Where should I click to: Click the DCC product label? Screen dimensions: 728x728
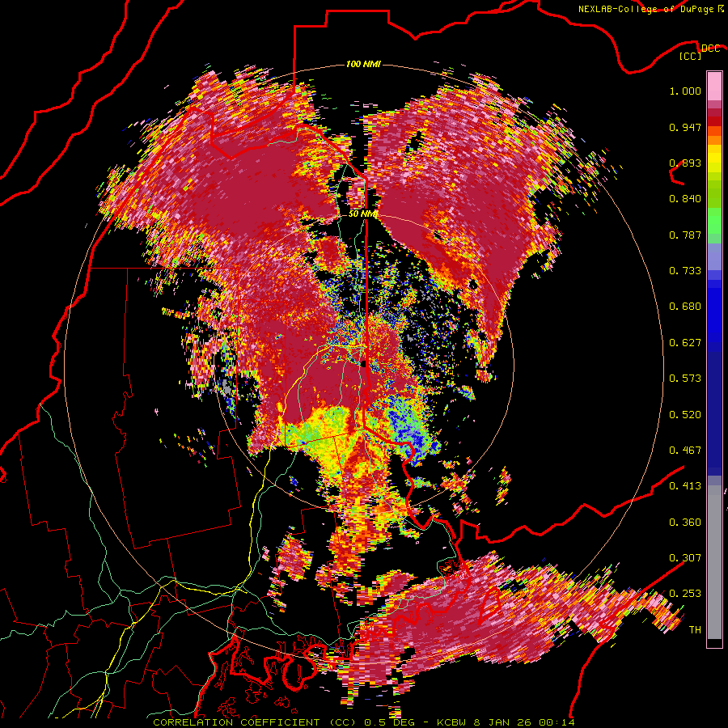(x=710, y=49)
